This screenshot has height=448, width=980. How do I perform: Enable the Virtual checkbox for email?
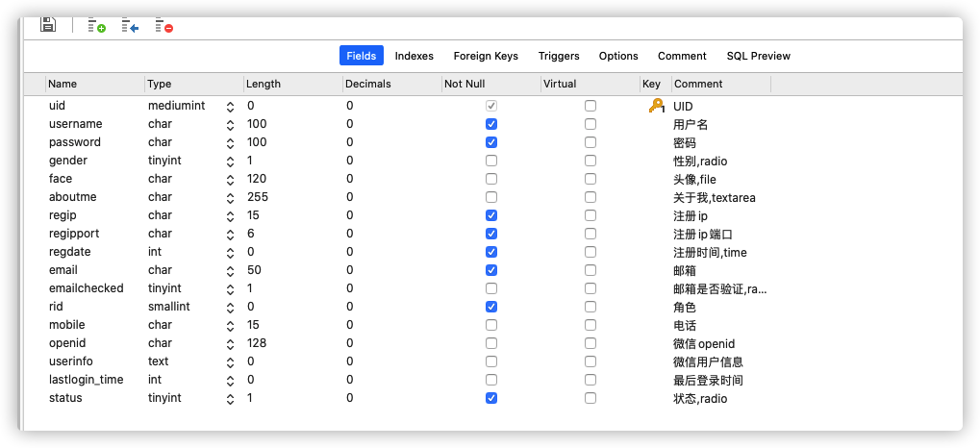(x=591, y=270)
